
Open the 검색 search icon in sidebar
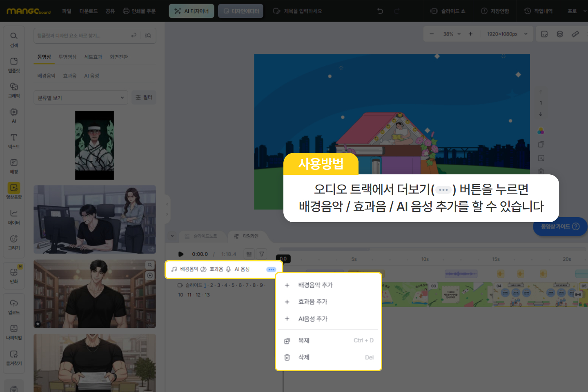[x=14, y=39]
